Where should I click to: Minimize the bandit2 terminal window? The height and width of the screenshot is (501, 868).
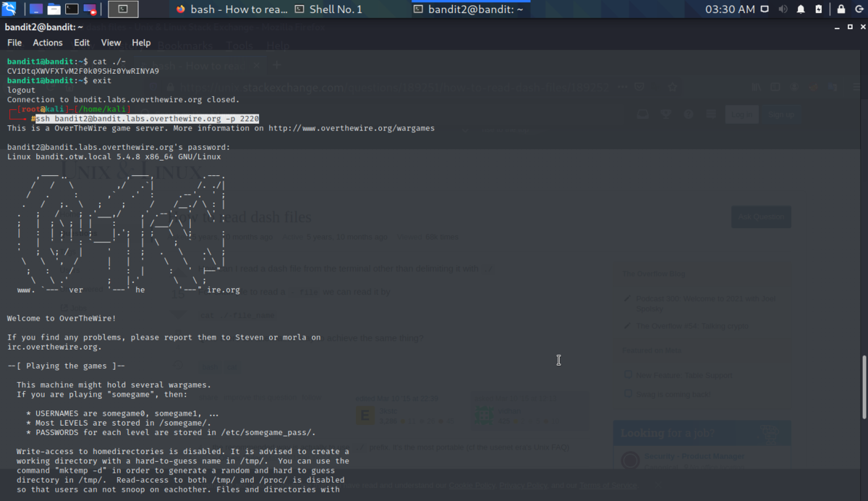(835, 27)
